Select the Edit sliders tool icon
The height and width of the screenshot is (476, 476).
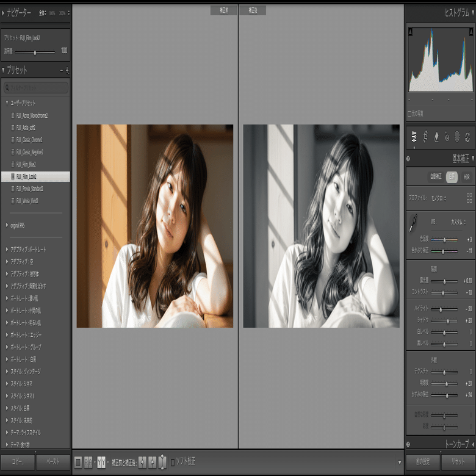pyautogui.click(x=414, y=137)
